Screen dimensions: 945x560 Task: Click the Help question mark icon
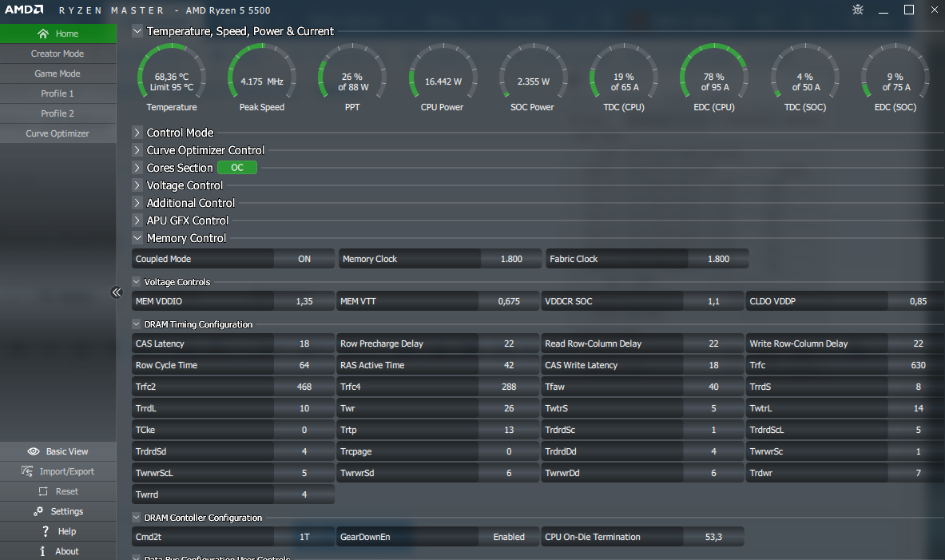click(x=45, y=531)
